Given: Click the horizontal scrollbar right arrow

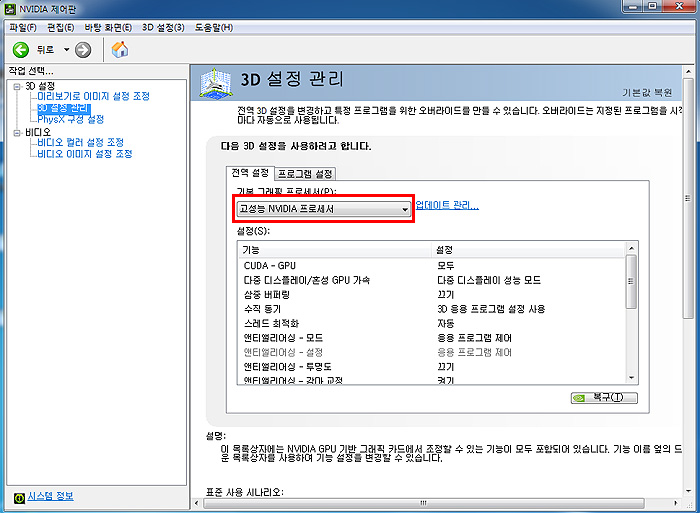Looking at the screenshot, I should 675,503.
